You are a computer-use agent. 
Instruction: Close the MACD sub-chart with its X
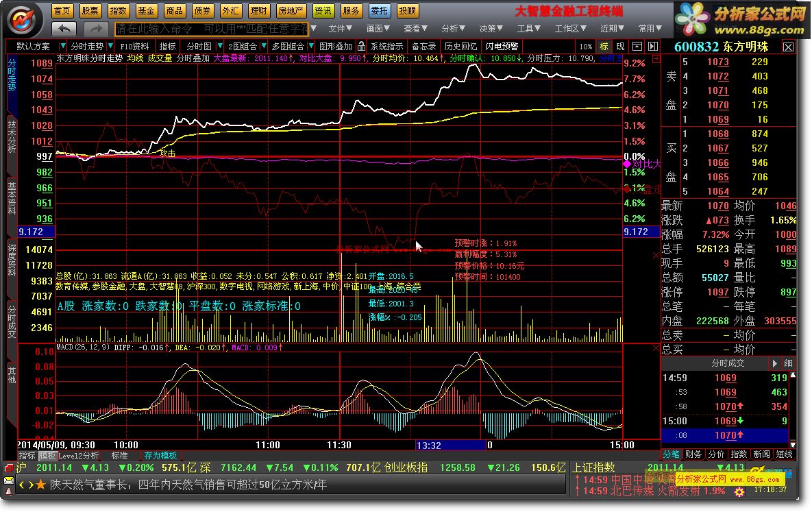[656, 348]
